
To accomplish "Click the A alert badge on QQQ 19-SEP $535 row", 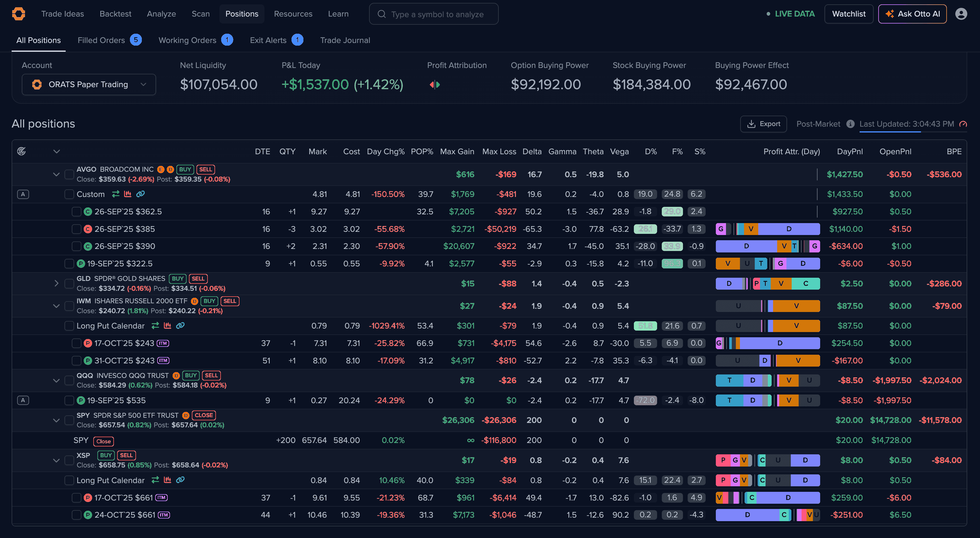I will point(23,400).
